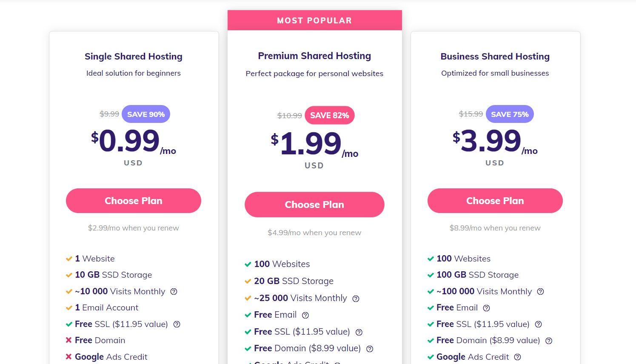Viewport: 636px width, 364px height.
Task: Click the SAVE 82% badge
Action: tap(330, 115)
